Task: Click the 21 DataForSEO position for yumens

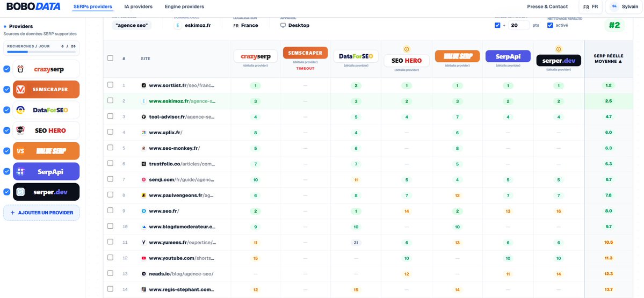Action: (x=356, y=242)
